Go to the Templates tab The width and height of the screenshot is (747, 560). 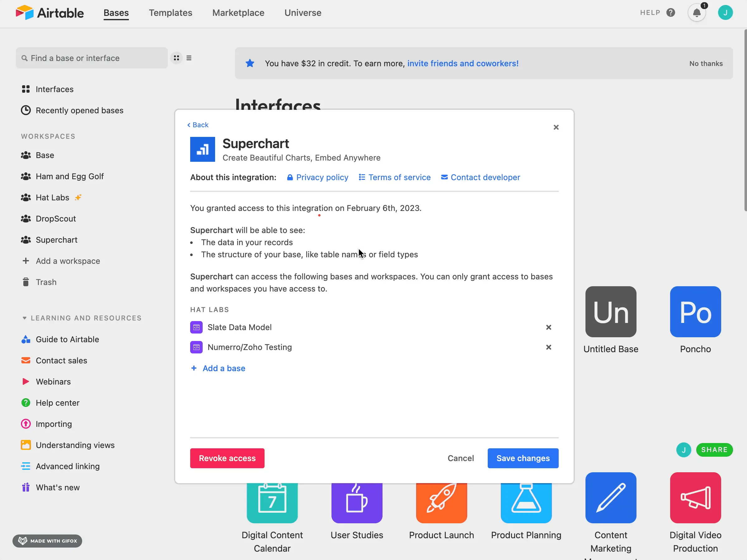tap(171, 13)
